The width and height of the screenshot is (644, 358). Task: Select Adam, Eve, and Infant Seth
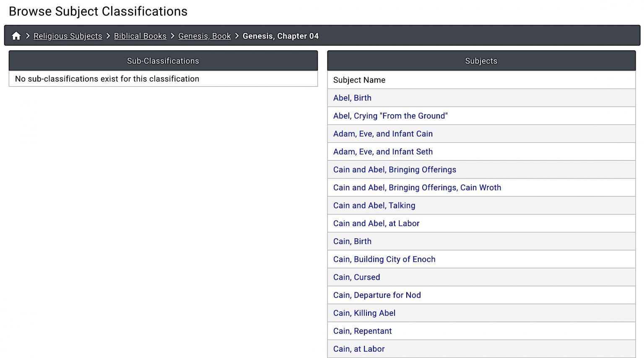point(383,152)
